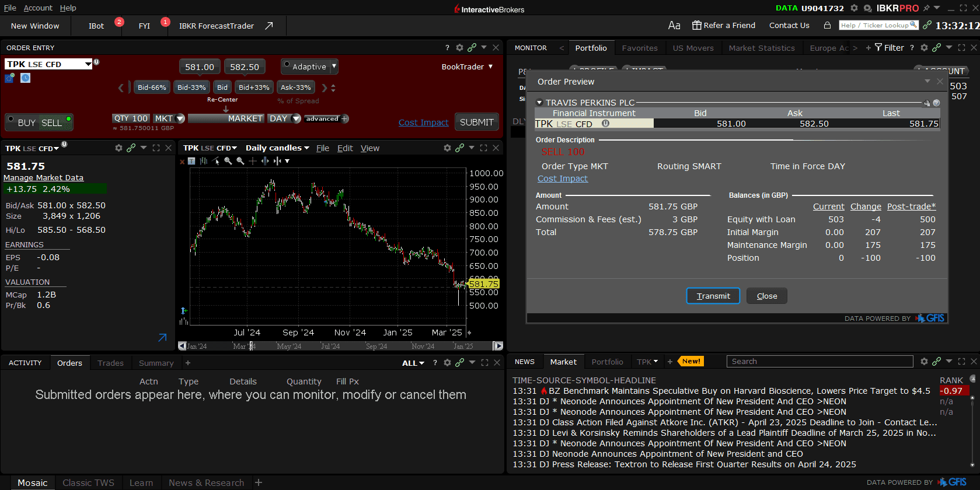The width and height of the screenshot is (980, 490).
Task: Collapse the TRAVIS PERKINS PLC section
Action: [540, 103]
